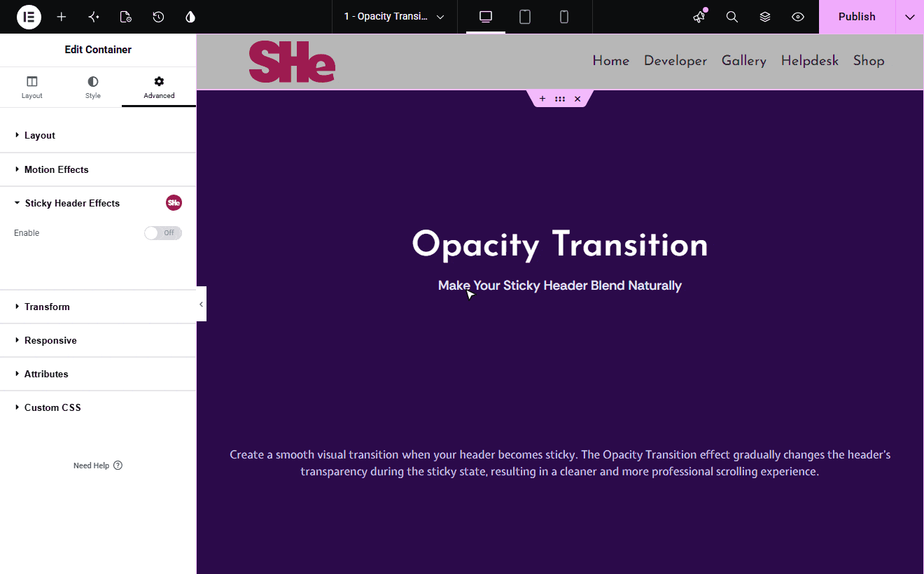Switch to Desktop device view
This screenshot has height=574, width=924.
pyautogui.click(x=486, y=17)
